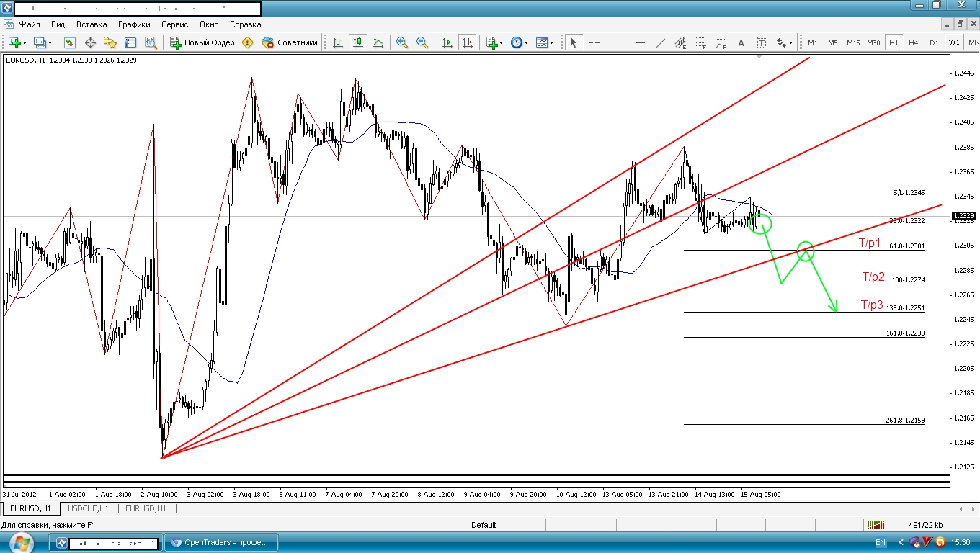Select the Equidistant Channel tool

[680, 42]
